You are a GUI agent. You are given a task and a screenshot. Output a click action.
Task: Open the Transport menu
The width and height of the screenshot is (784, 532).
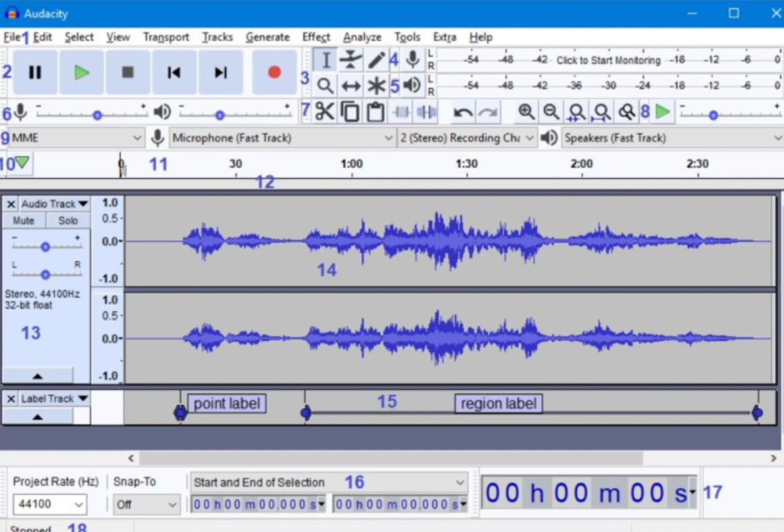pos(166,37)
